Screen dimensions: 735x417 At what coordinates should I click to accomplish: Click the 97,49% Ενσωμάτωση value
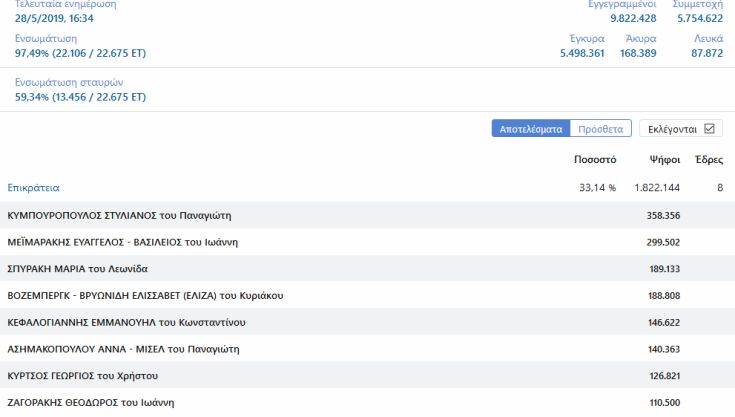click(x=80, y=53)
